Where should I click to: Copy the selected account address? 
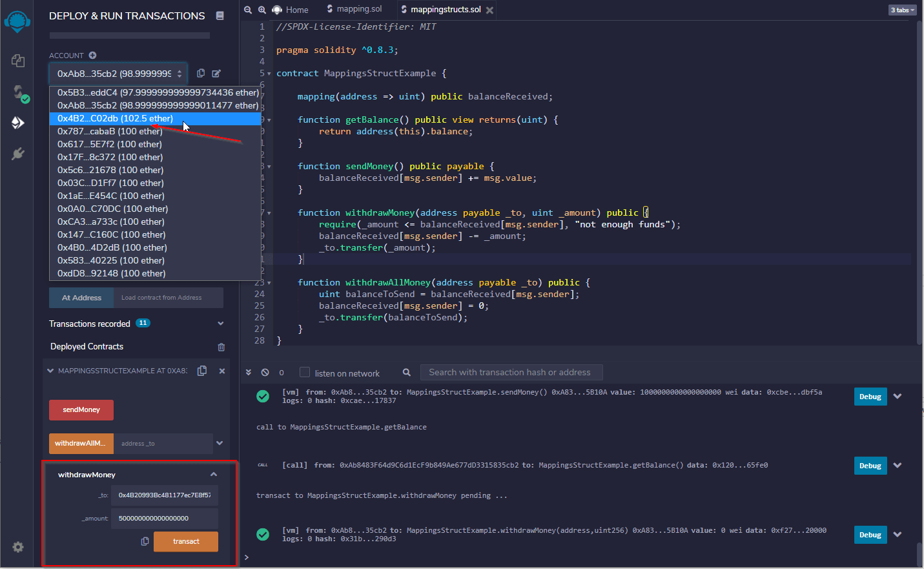tap(201, 74)
